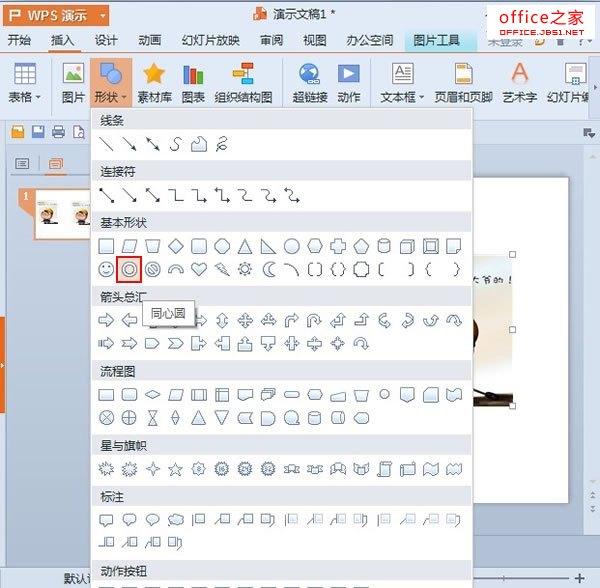
Task: Pick the flowchart summing junction shape
Action: coord(106,418)
